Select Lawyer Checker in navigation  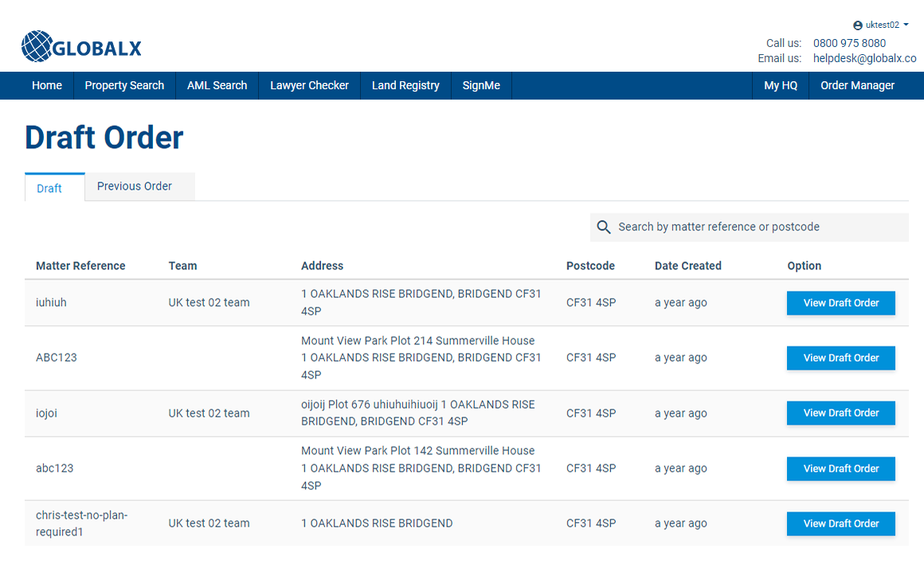pyautogui.click(x=309, y=85)
